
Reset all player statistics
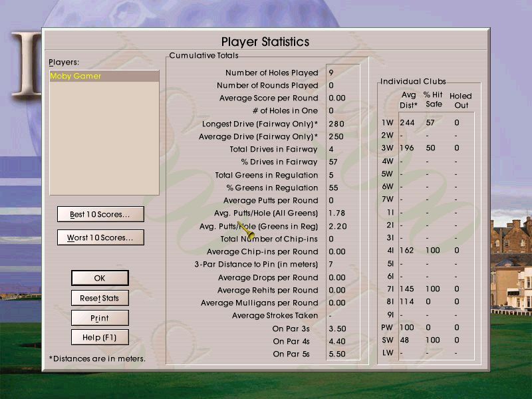(100, 298)
